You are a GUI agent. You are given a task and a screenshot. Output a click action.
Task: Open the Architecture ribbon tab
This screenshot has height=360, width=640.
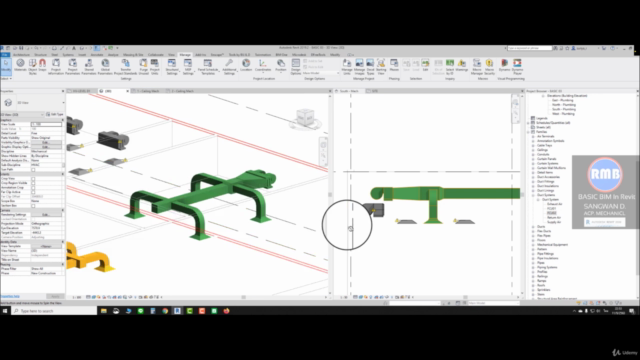[x=21, y=55]
